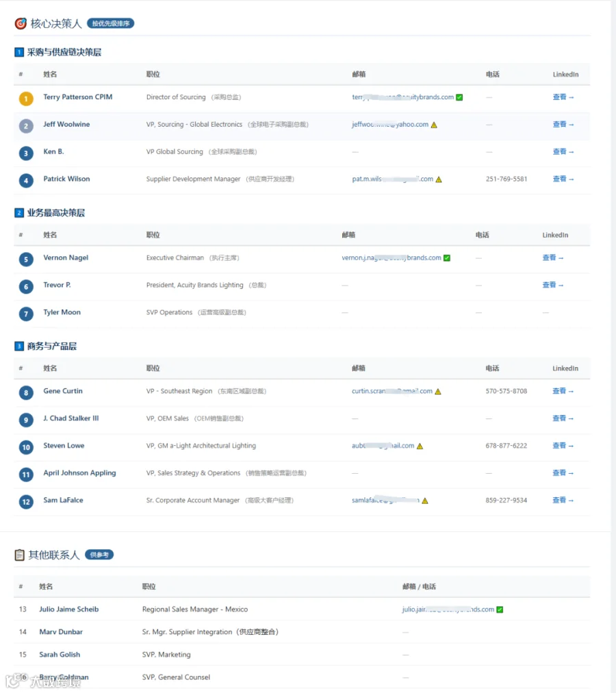Select phone number 570-575-8708

[506, 391]
